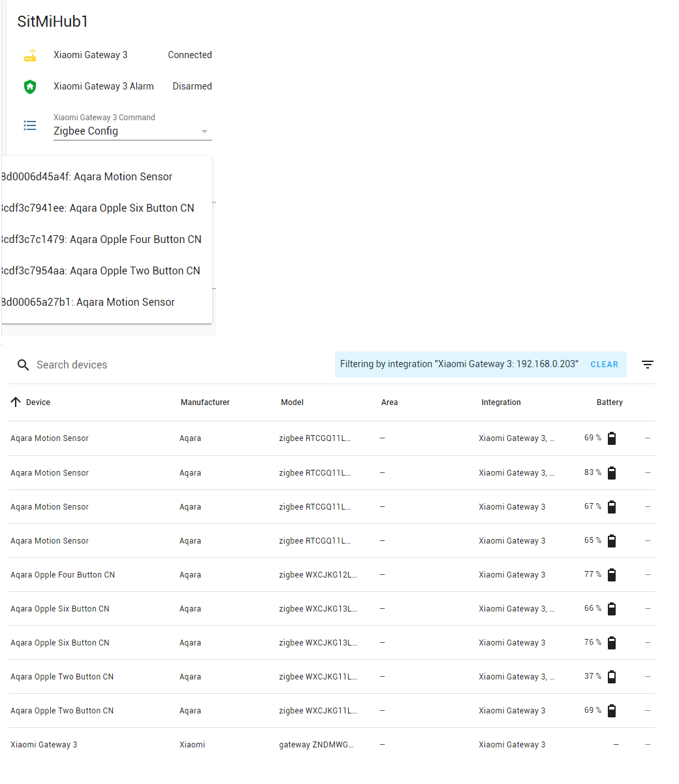Click the yellow Xiaomi Gateway 3 router icon
679x784 pixels.
(x=30, y=56)
